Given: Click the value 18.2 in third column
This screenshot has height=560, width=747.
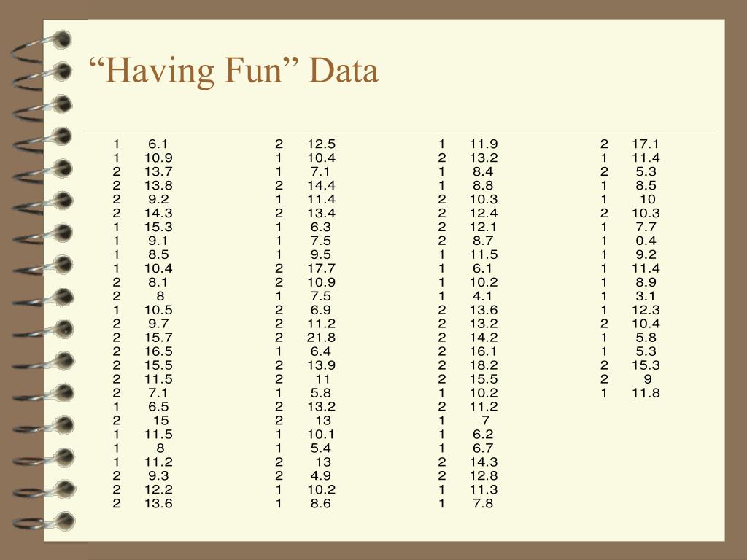Looking at the screenshot, I should tap(484, 365).
